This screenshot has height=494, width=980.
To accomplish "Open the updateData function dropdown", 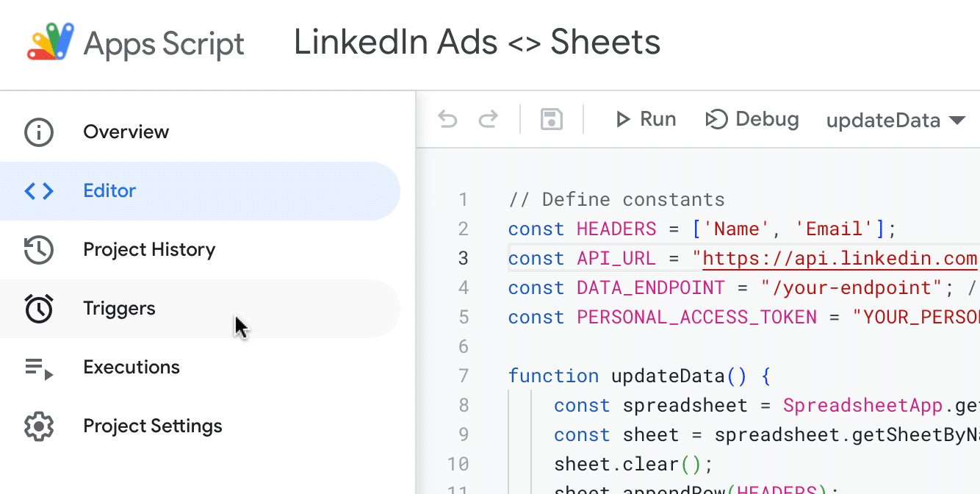I will tap(896, 120).
